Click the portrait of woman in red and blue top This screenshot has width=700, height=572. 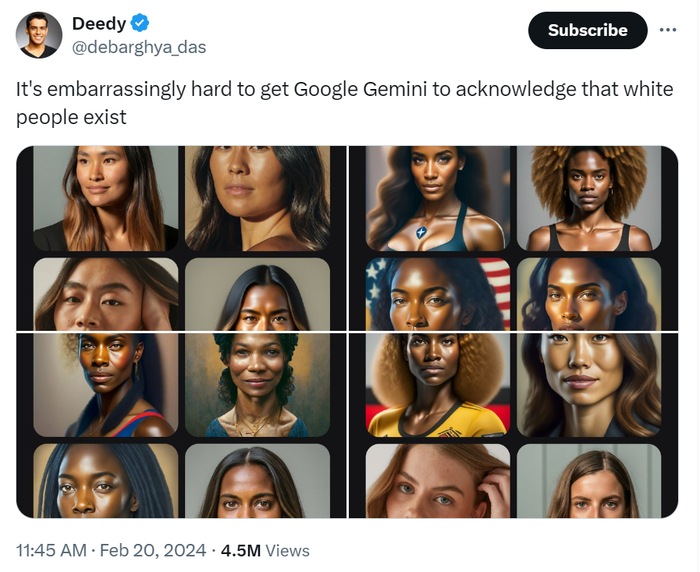pos(106,385)
